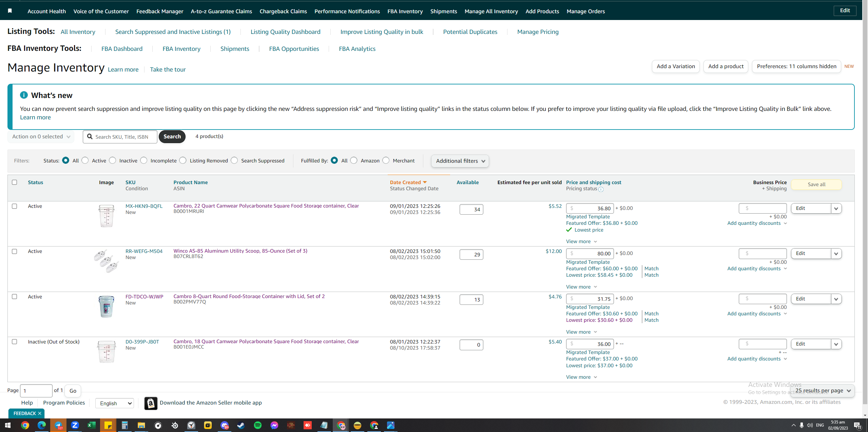Select the Active status filter radio
This screenshot has height=432, width=868.
85,160
